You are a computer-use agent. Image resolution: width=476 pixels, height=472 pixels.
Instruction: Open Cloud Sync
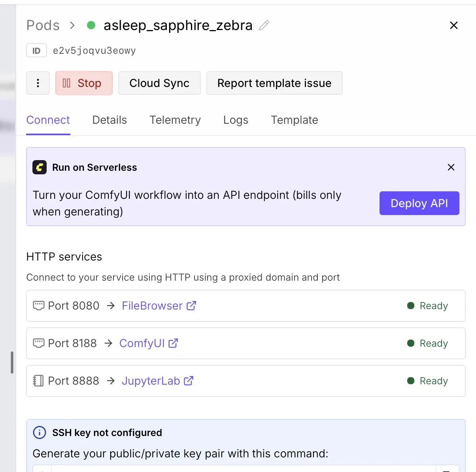[159, 83]
